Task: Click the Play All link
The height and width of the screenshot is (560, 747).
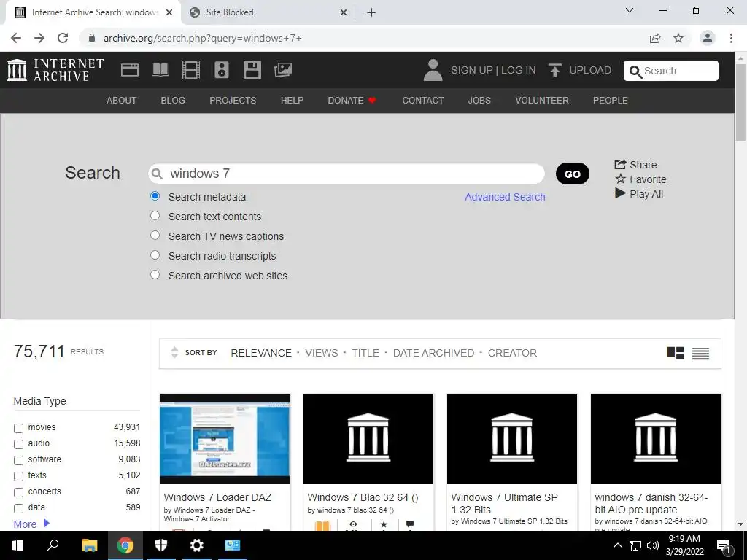Action: coord(639,194)
